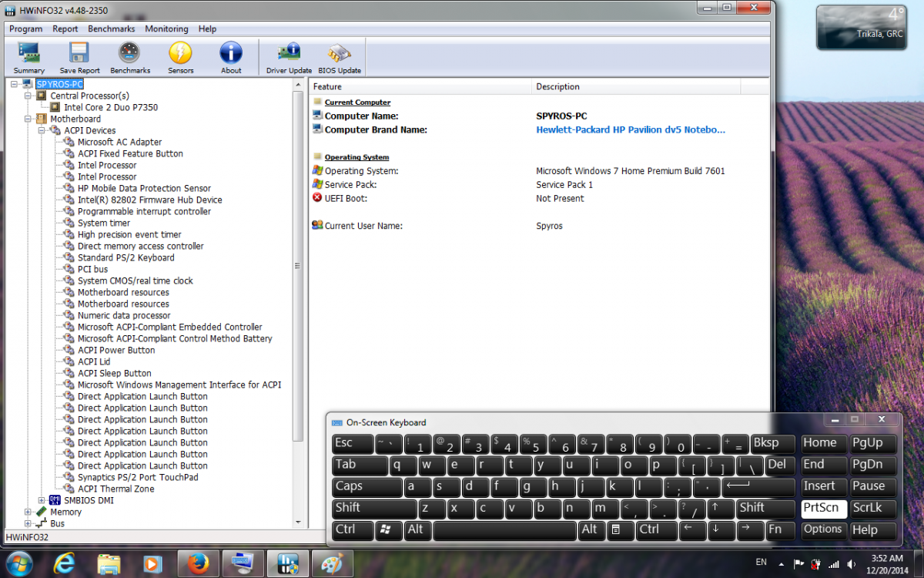Collapse the ACPI Devices node
Screen dimensions: 924x578
point(42,130)
